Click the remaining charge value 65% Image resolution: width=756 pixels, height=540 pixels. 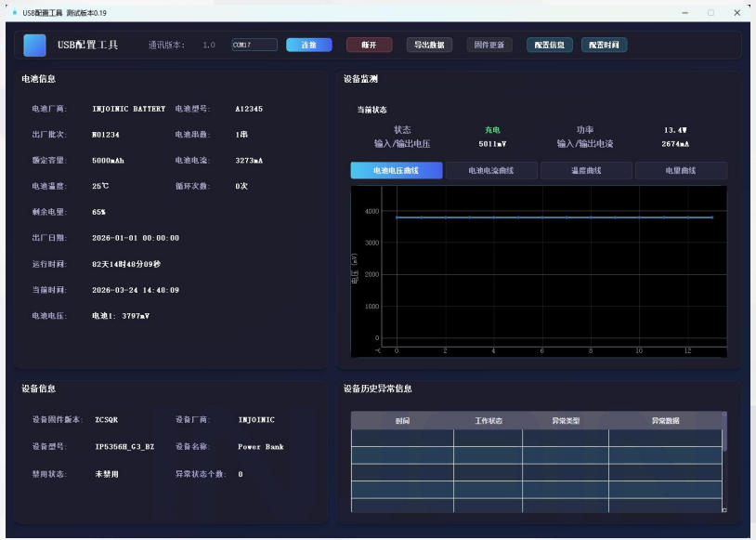click(98, 212)
